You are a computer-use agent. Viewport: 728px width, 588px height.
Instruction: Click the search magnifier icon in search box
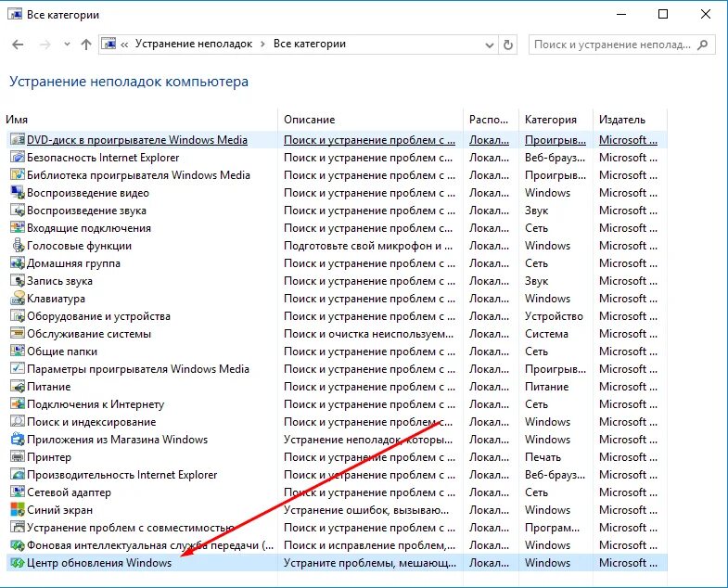pos(703,45)
